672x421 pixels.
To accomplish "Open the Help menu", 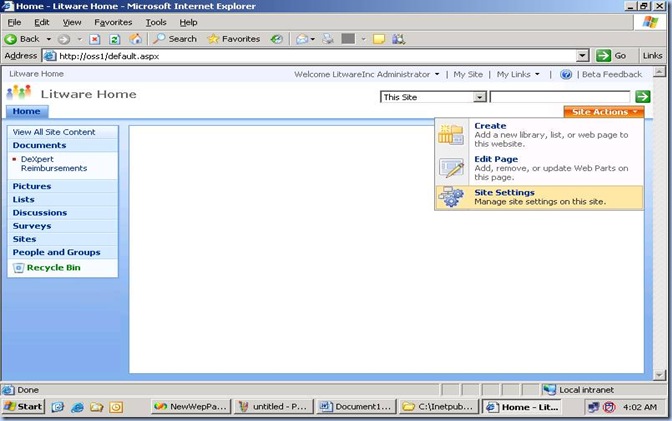I will pos(188,22).
